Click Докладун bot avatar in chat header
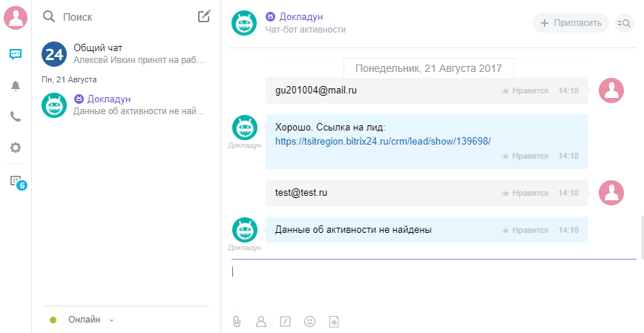This screenshot has height=333, width=644. (244, 22)
